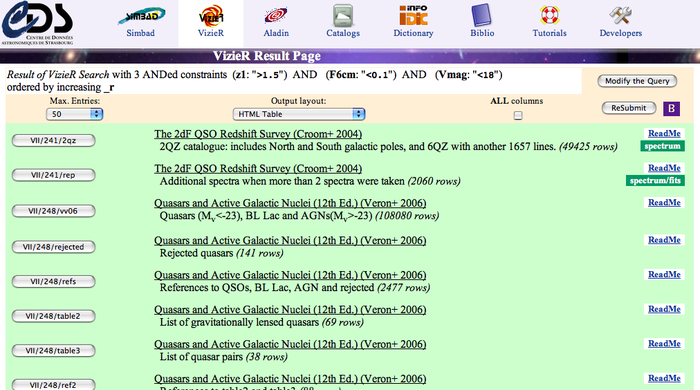
Task: Open ReadMe for VII/248/refs
Action: click(x=664, y=274)
